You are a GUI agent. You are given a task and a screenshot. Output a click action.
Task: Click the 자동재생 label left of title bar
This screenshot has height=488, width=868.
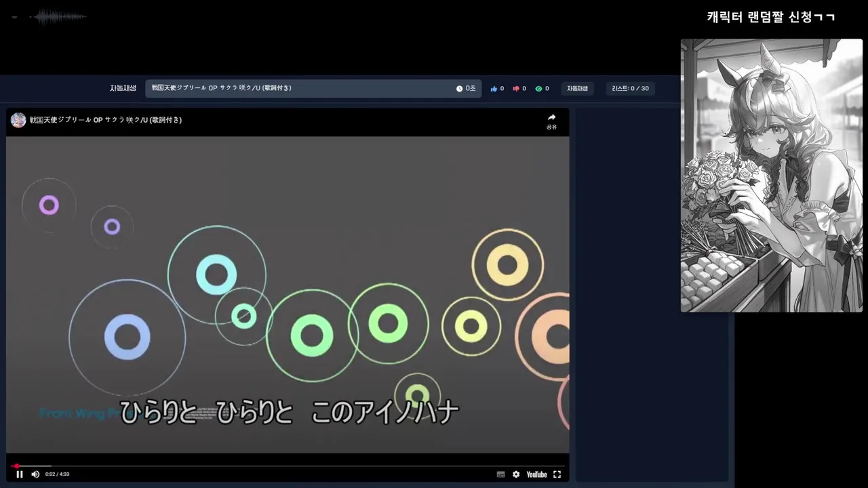(x=123, y=88)
